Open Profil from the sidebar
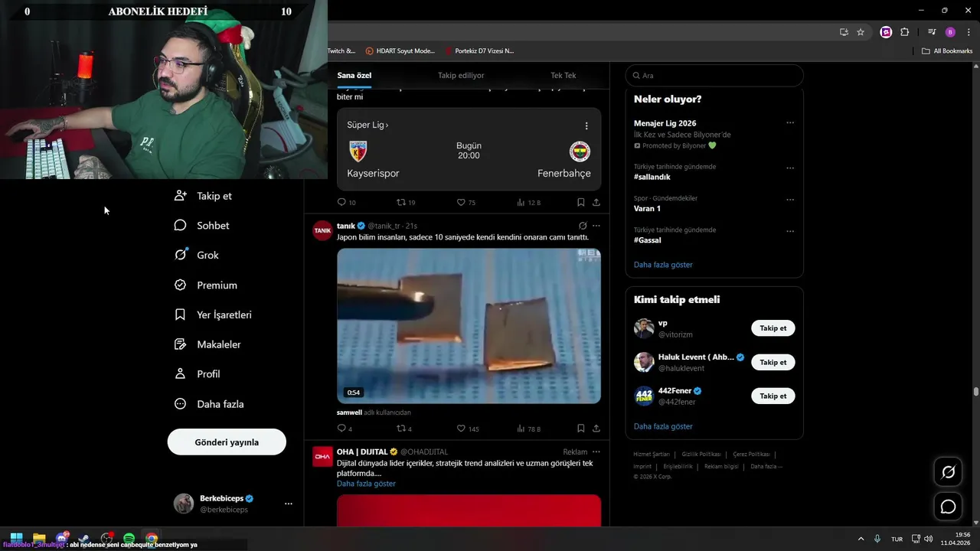The width and height of the screenshot is (980, 551). click(x=198, y=374)
